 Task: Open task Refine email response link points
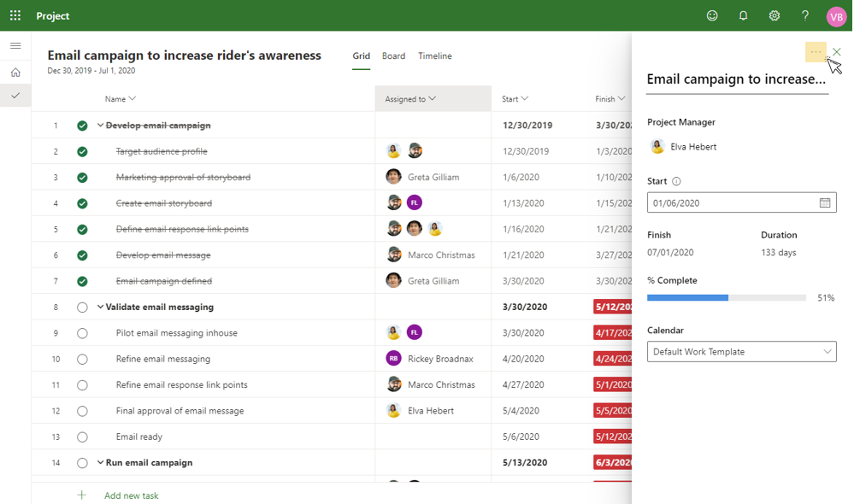coord(181,384)
